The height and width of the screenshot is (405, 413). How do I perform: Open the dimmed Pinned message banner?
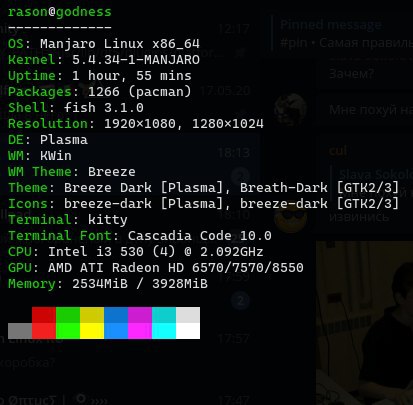(x=342, y=34)
